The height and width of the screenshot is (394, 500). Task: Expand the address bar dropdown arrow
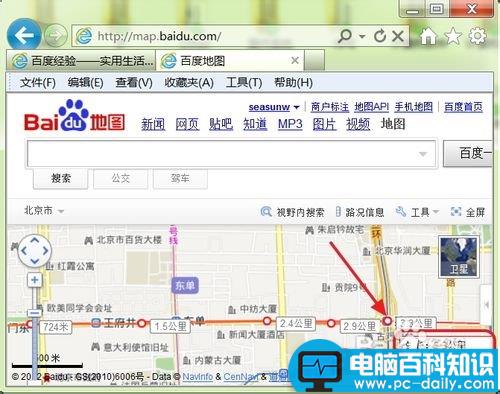point(362,36)
